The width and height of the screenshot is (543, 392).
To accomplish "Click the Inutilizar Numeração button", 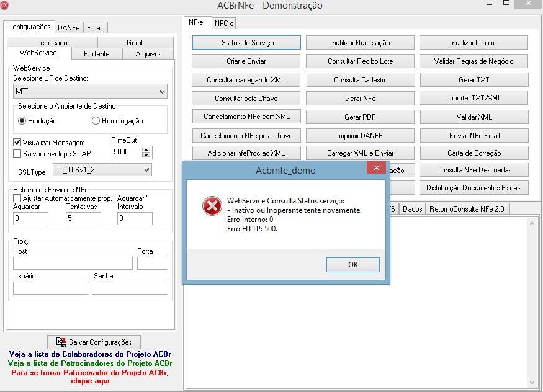I will click(360, 43).
